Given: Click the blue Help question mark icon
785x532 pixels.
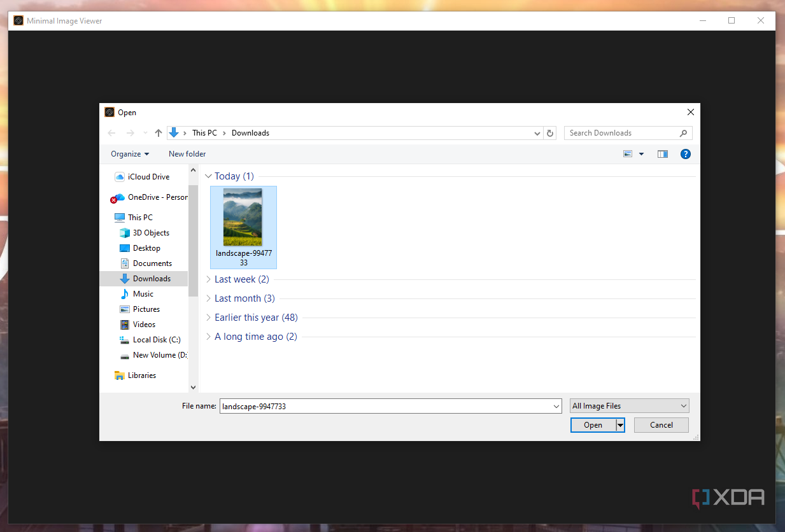Looking at the screenshot, I should coord(685,154).
